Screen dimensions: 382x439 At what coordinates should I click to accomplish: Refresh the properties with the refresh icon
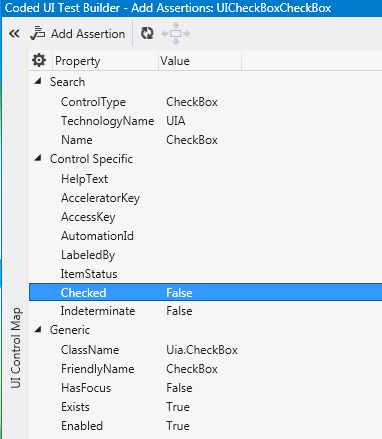pyautogui.click(x=147, y=33)
